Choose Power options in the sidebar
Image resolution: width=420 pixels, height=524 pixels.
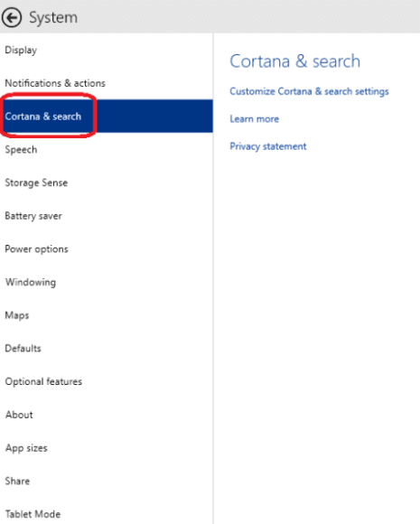coord(107,249)
